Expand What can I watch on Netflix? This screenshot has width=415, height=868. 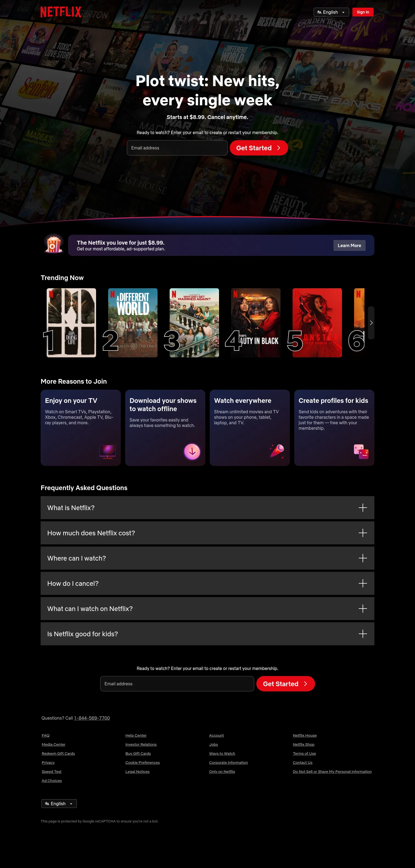207,609
